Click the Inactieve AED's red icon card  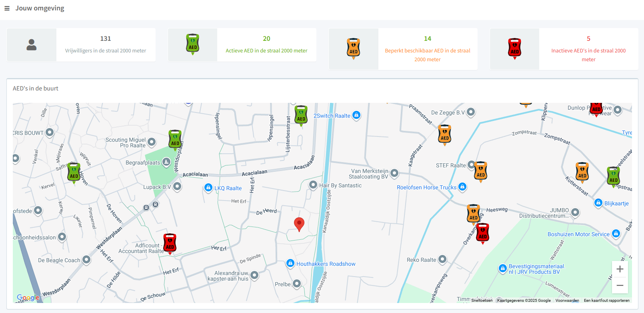pyautogui.click(x=514, y=49)
